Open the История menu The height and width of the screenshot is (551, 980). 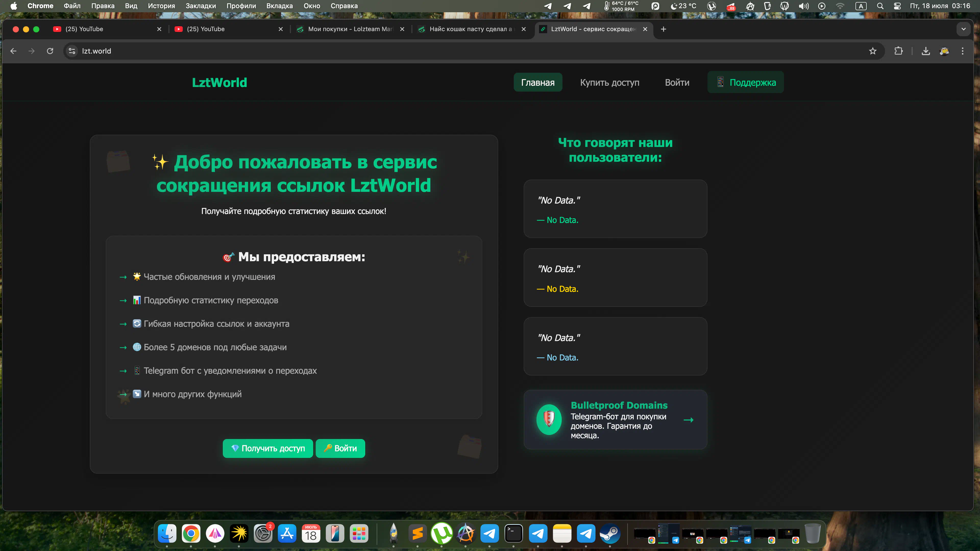point(161,6)
